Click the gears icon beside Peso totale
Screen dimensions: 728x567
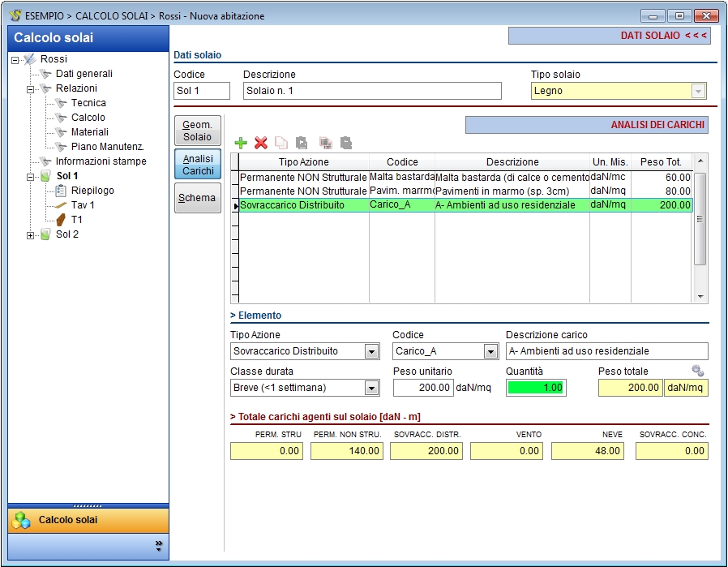[x=697, y=371]
